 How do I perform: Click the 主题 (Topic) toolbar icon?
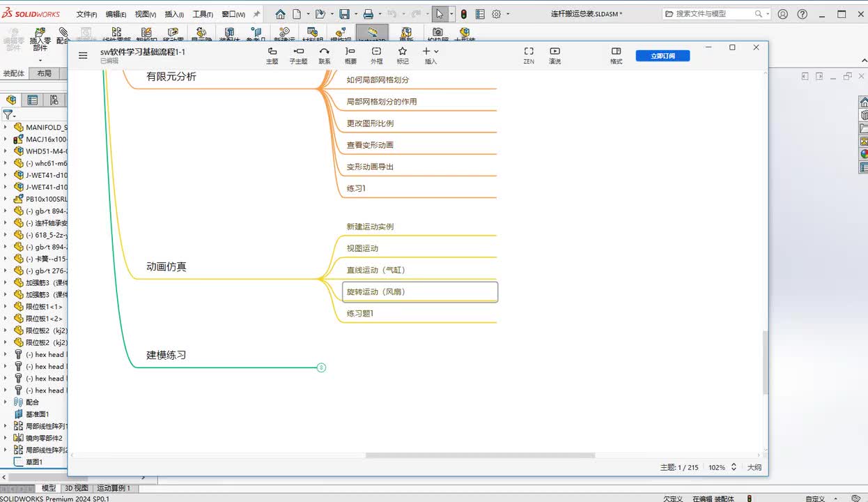pos(272,55)
